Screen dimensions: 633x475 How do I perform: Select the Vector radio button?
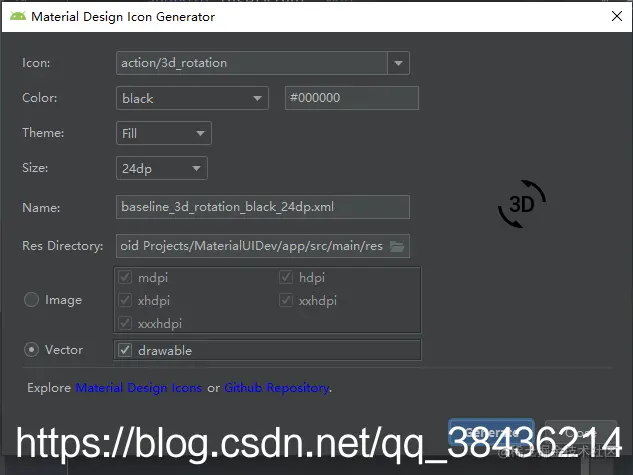pyautogui.click(x=31, y=349)
